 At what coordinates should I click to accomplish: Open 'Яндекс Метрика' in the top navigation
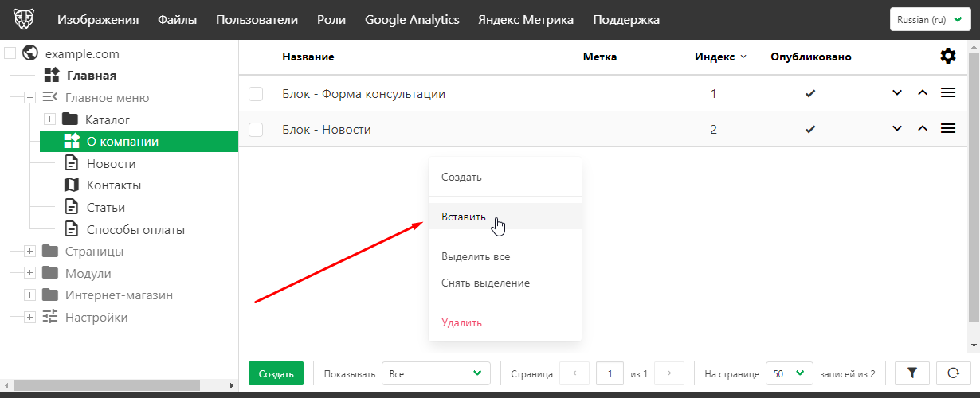[x=525, y=20]
